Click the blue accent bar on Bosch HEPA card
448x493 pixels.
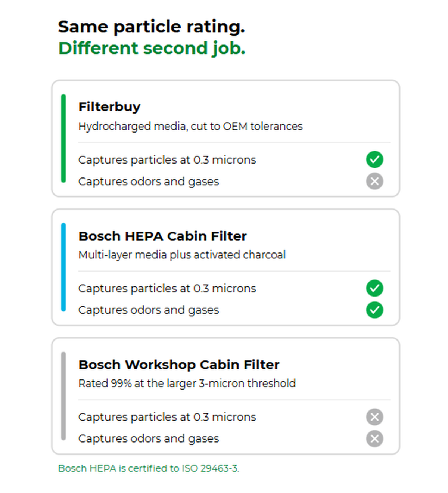(63, 267)
